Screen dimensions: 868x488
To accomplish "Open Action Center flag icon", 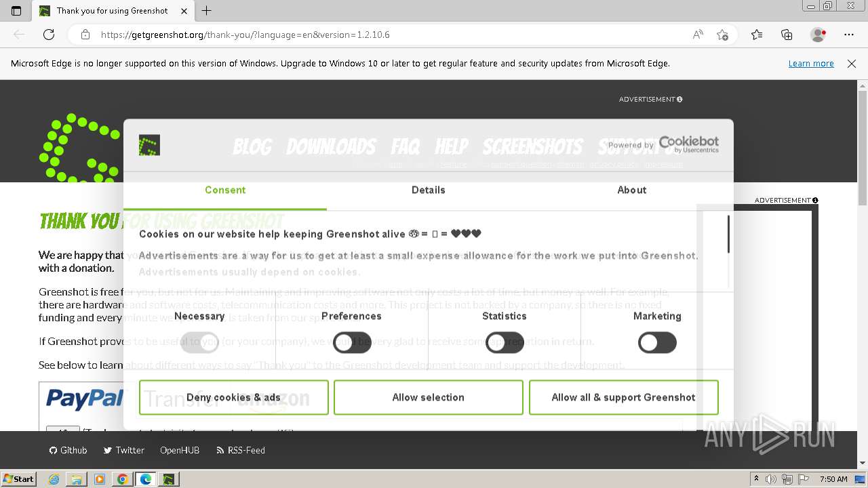I will click(803, 479).
